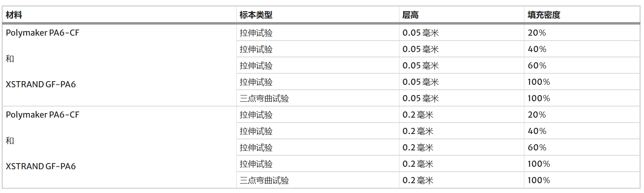Click 拉伸试验 in the 0.2 毫米 60% row
Viewport: 644px width, 193px height.
point(256,148)
